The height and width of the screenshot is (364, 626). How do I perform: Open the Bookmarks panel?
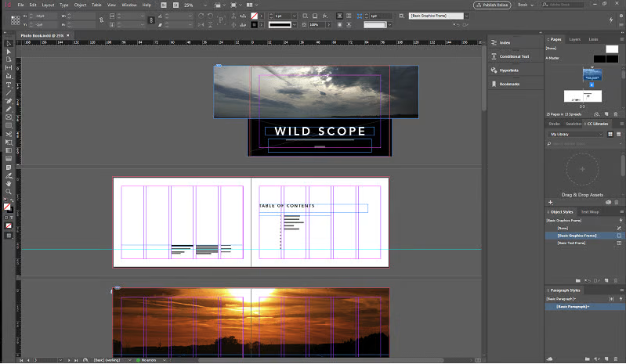508,84
